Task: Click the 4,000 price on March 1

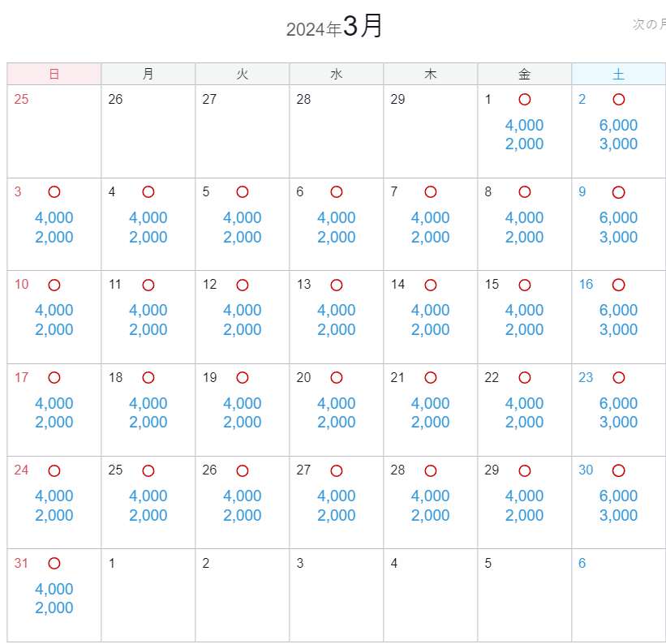Action: tap(525, 125)
